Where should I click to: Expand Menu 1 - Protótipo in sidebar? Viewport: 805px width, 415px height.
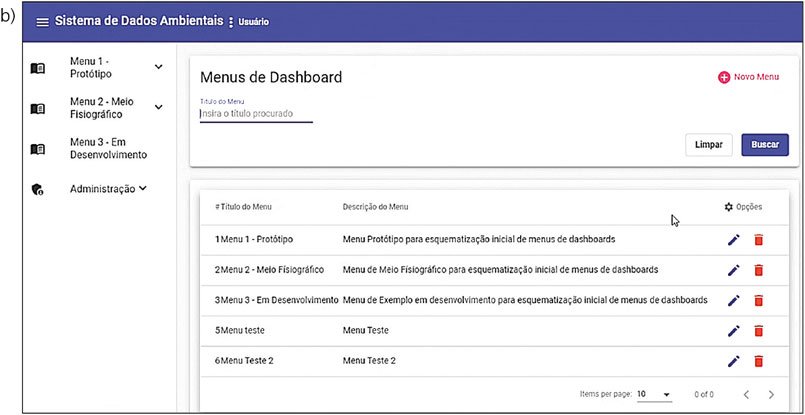(158, 68)
